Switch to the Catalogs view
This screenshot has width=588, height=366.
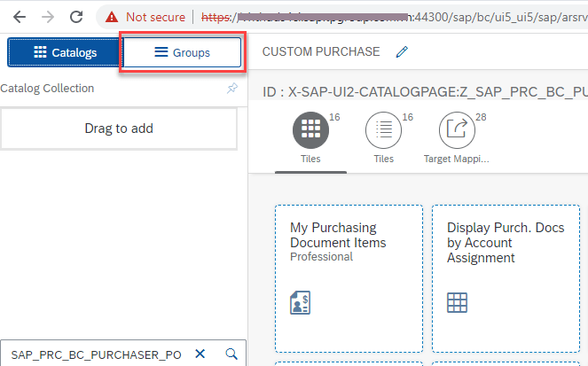point(64,52)
